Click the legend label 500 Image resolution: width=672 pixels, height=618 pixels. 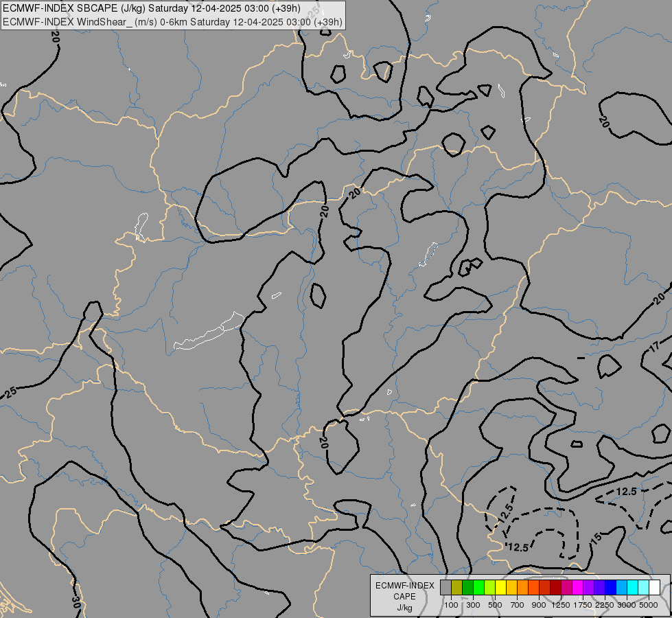[x=495, y=605]
